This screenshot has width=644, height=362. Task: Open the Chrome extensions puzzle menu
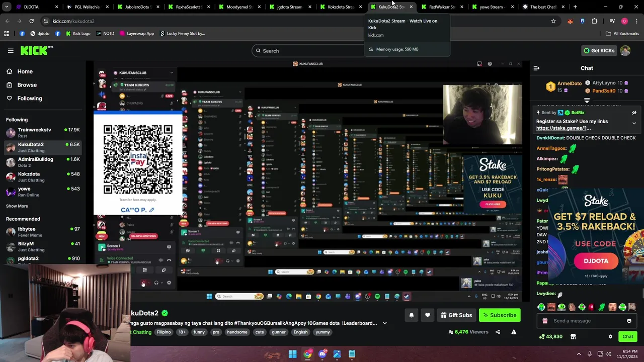595,21
